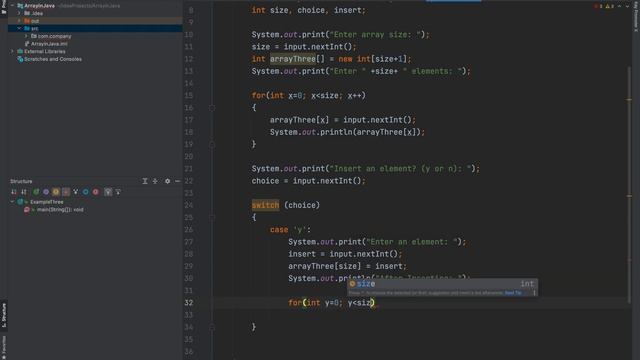Click line number 24 in the gutter
Viewport: 640px width, 360px height.
pyautogui.click(x=189, y=205)
